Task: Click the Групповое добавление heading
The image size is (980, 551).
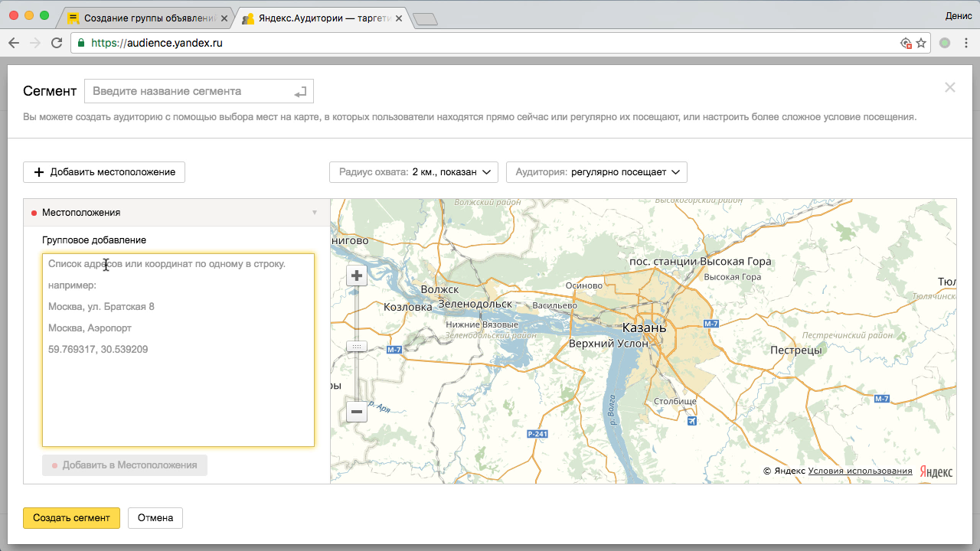Action: click(x=94, y=240)
